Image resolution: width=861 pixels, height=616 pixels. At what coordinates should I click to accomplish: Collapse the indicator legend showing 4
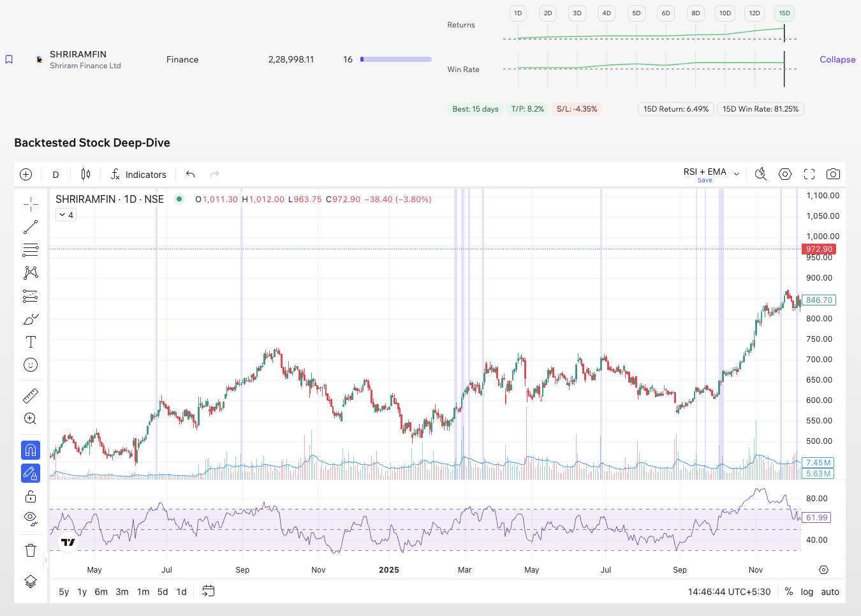pyautogui.click(x=66, y=215)
